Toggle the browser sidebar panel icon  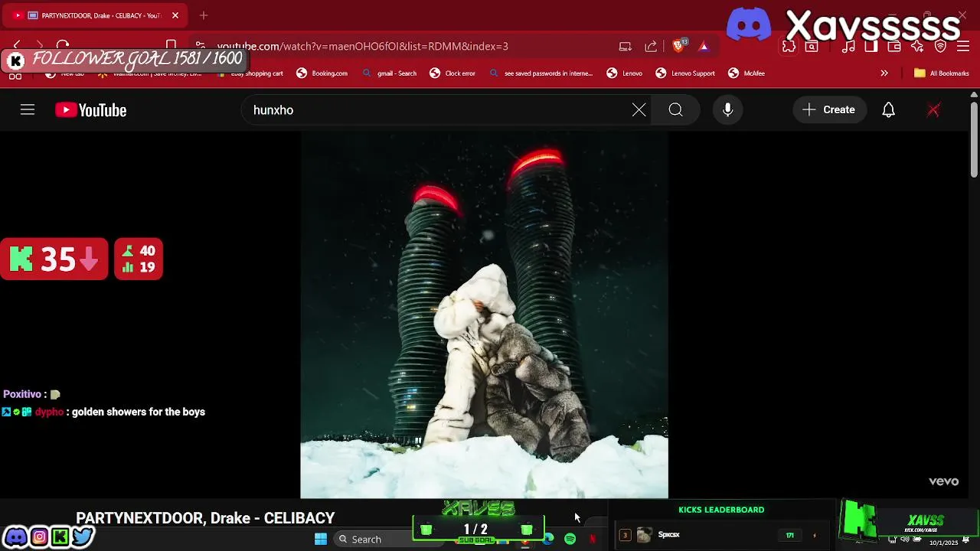point(871,47)
